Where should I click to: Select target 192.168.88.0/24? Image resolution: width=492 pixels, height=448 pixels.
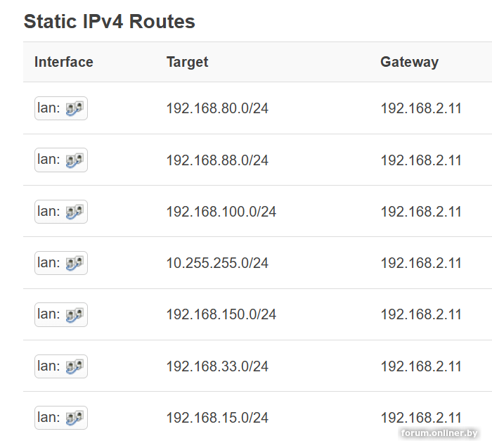coord(217,160)
